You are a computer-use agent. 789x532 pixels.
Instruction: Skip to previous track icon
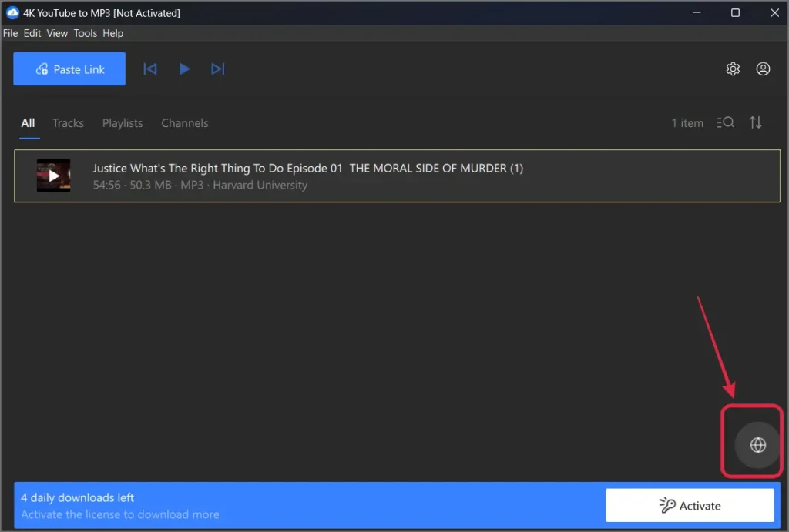click(150, 69)
